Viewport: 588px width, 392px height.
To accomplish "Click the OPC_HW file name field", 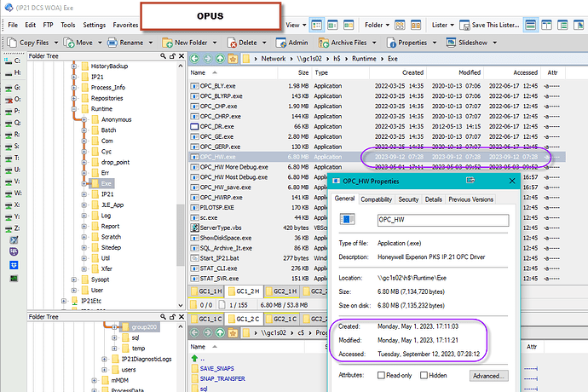I will coord(443,220).
